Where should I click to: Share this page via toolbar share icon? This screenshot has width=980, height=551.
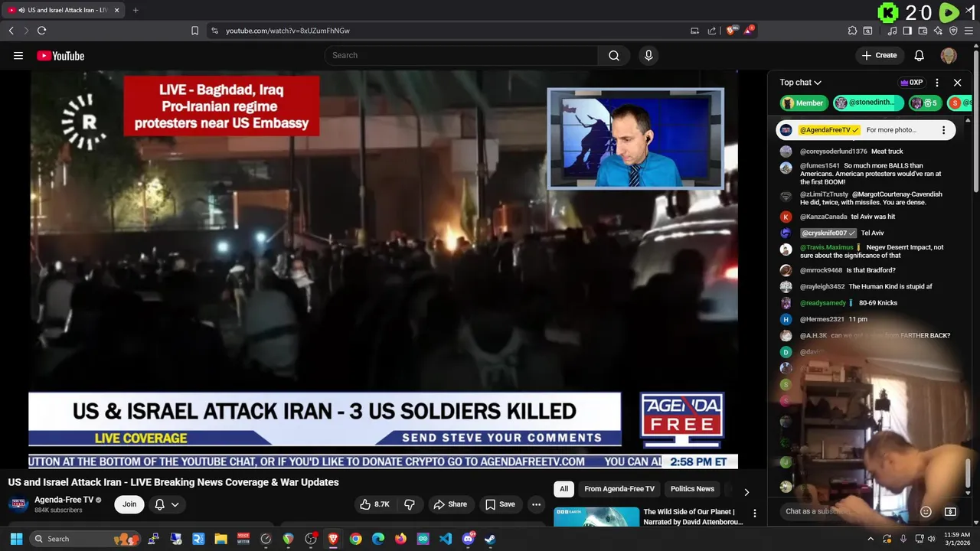point(712,31)
